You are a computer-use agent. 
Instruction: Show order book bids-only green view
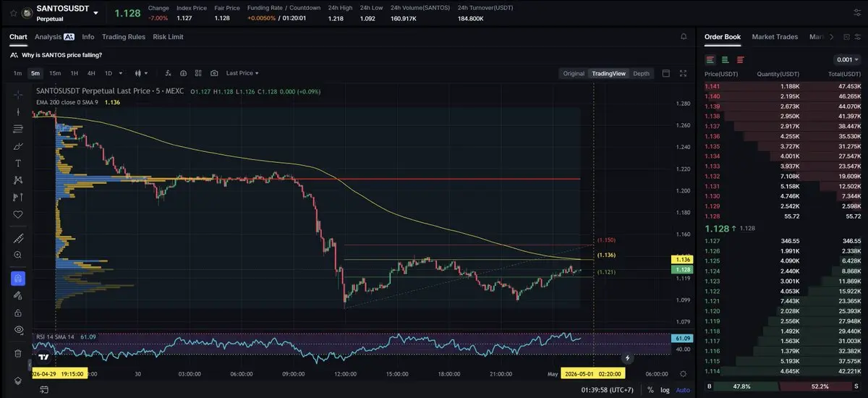tap(725, 59)
